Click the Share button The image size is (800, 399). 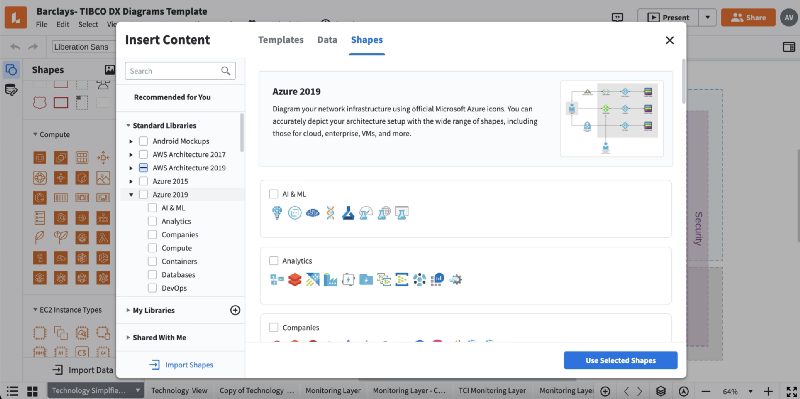(748, 17)
